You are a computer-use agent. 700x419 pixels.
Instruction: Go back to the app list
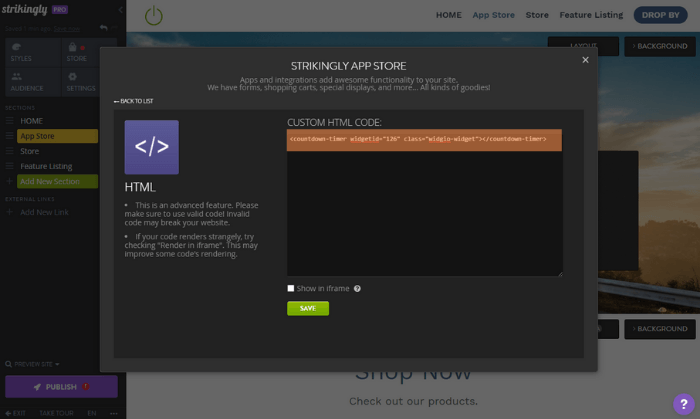pos(133,101)
